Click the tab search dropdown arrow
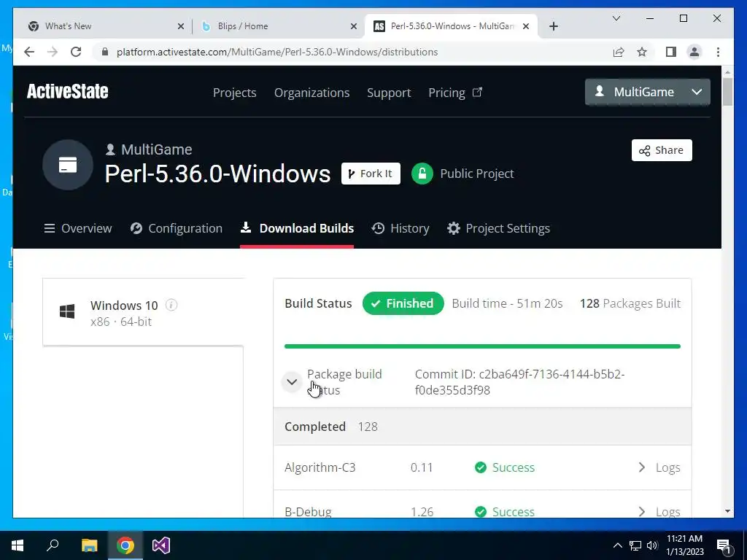This screenshot has height=560, width=747. click(616, 18)
